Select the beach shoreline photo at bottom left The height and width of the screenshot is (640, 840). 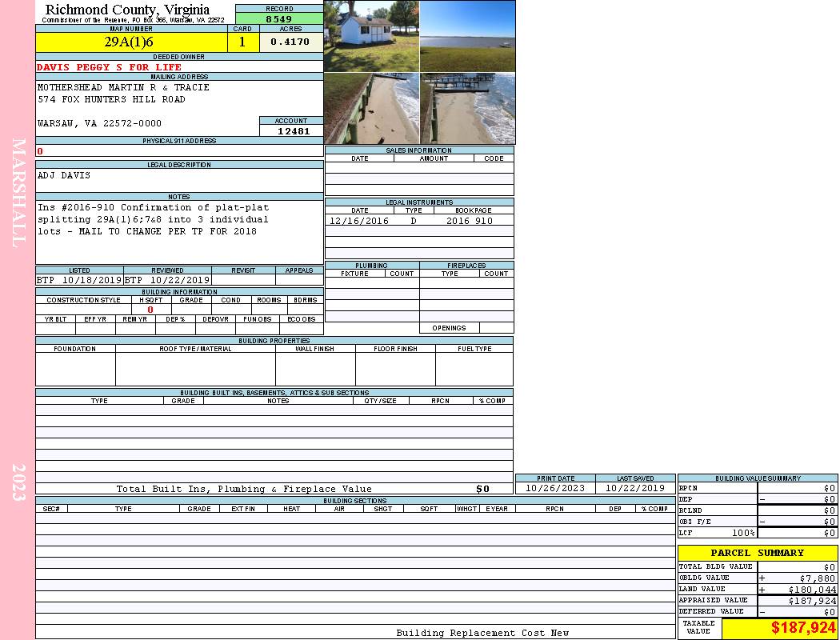[371, 109]
